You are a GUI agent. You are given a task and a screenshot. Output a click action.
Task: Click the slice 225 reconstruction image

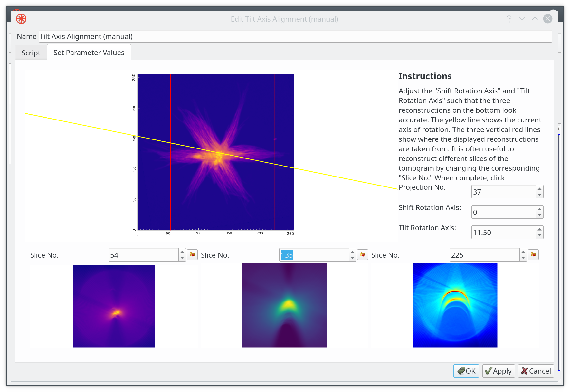coord(455,305)
